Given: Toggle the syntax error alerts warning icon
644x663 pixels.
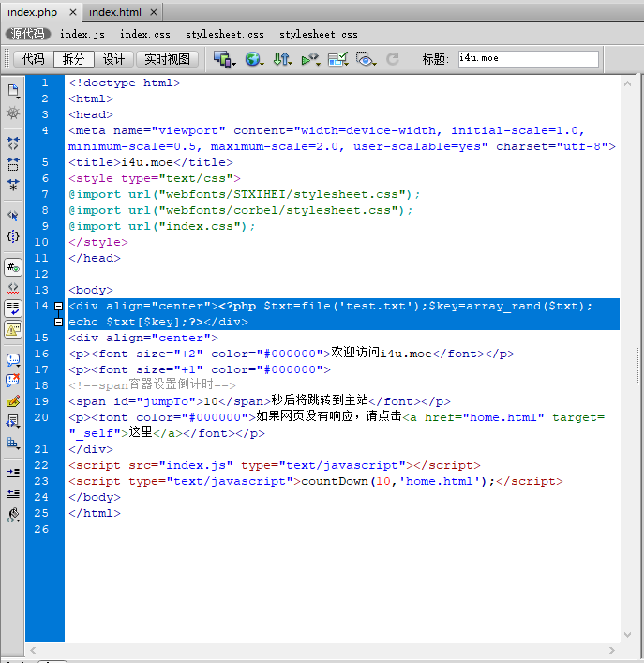Looking at the screenshot, I should [13, 329].
